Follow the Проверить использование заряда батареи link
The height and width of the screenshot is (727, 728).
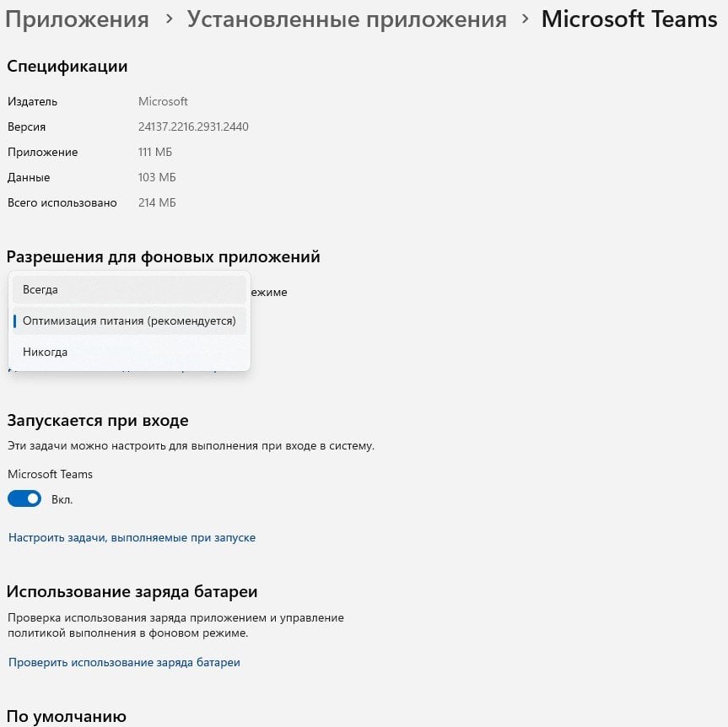tap(125, 662)
